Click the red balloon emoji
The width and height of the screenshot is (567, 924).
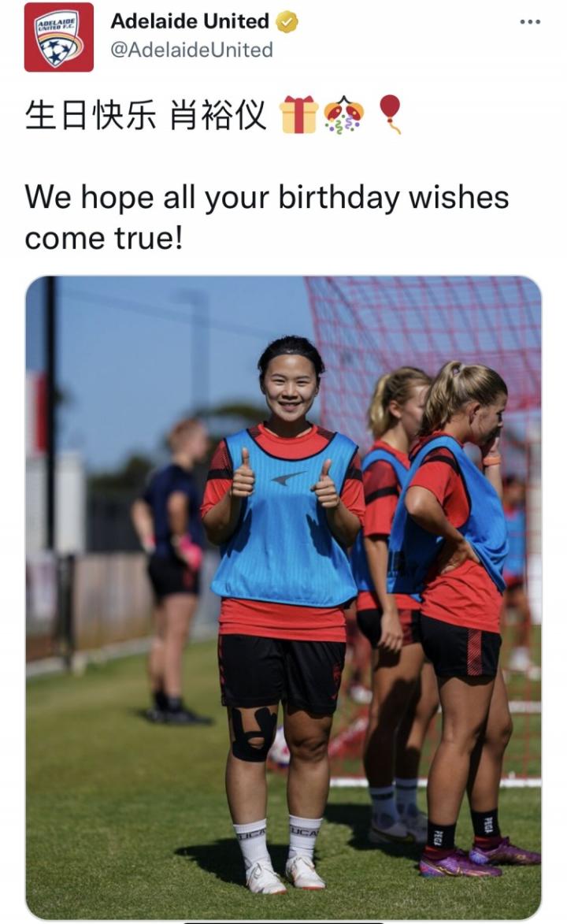[390, 113]
